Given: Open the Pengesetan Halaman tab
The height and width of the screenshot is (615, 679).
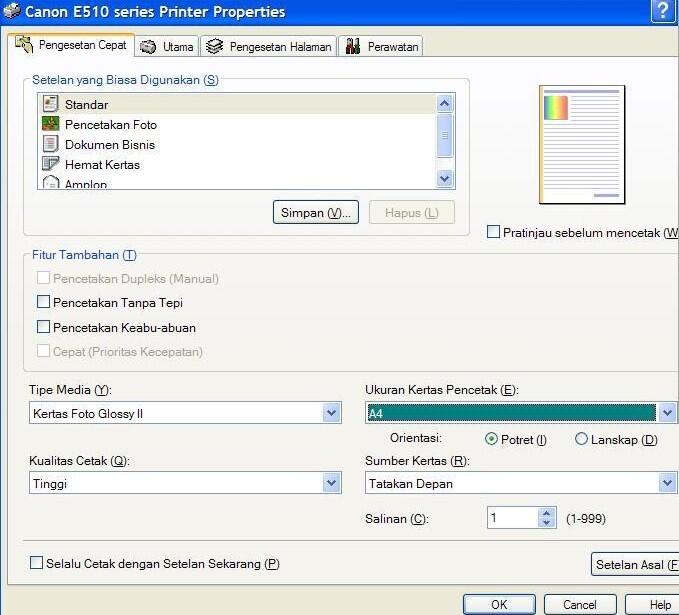Looking at the screenshot, I should tap(268, 47).
